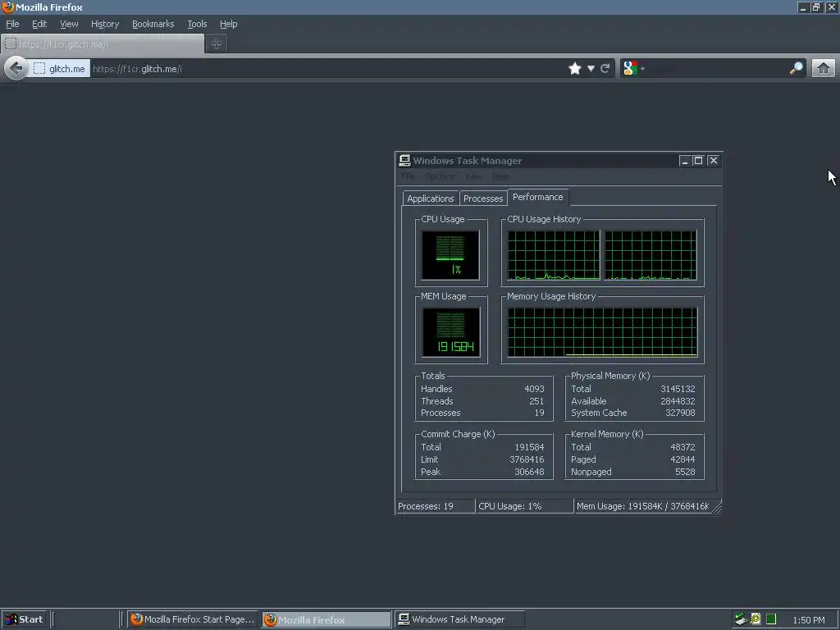
Task: Click the Safely Remove Hardware tray icon
Action: click(x=741, y=619)
